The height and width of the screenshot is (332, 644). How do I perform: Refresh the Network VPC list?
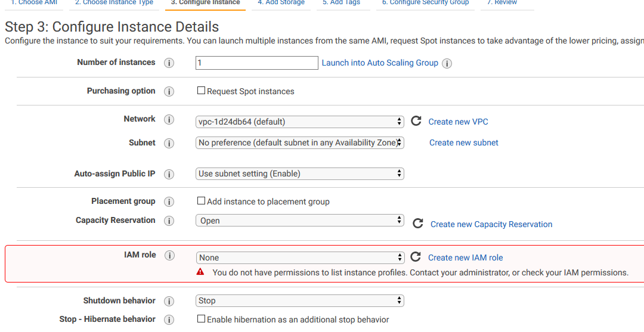click(416, 122)
